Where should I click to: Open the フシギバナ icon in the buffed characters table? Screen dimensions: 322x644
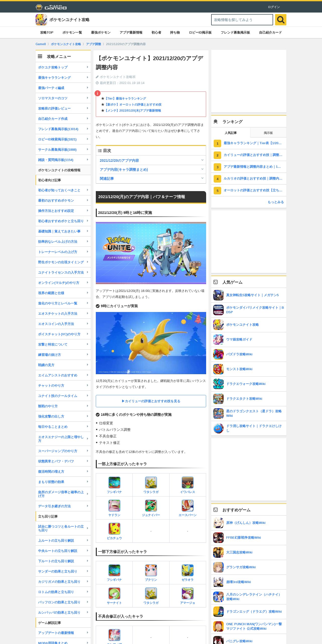(114, 482)
